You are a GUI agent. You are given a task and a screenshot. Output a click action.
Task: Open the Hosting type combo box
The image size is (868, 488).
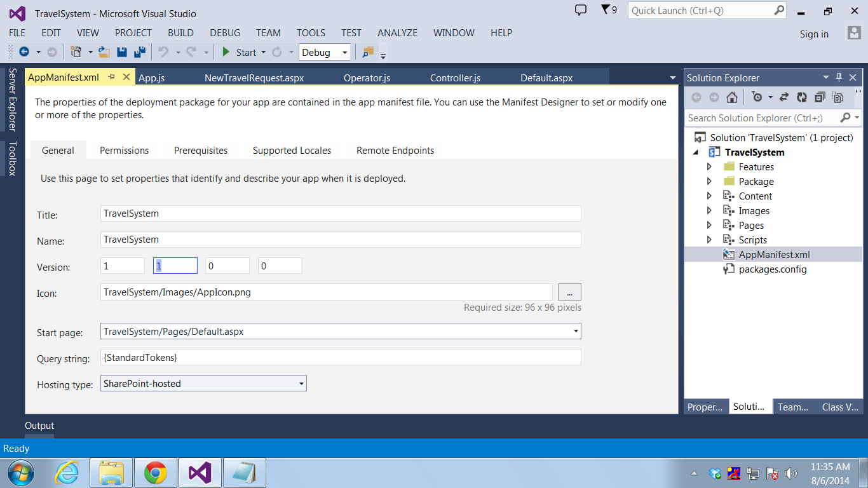(x=203, y=383)
